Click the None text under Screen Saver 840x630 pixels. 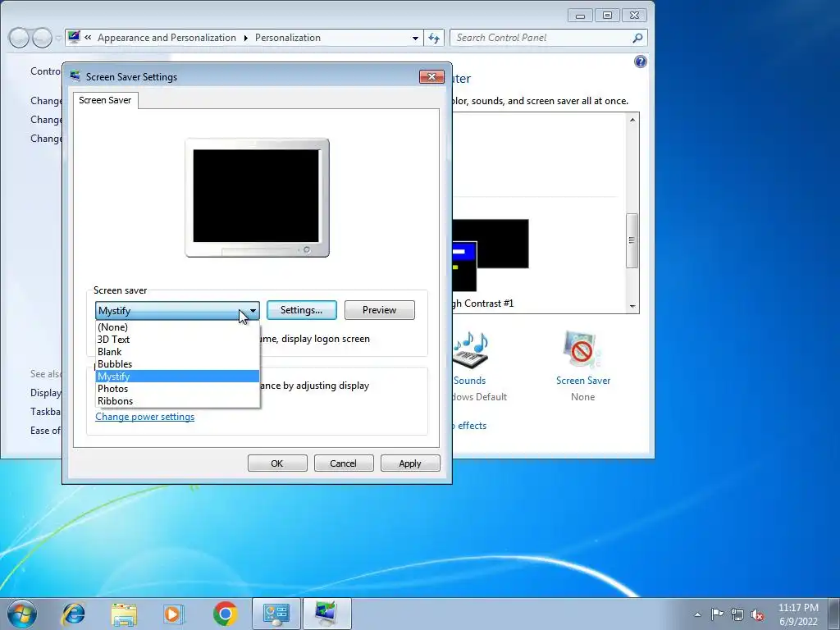583,397
